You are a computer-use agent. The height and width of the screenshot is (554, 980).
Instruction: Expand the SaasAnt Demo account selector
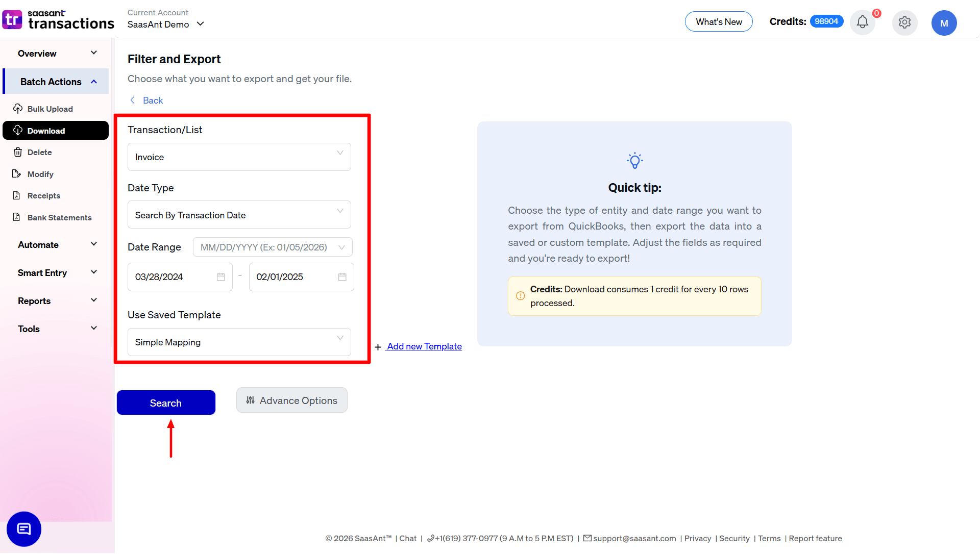coord(201,23)
